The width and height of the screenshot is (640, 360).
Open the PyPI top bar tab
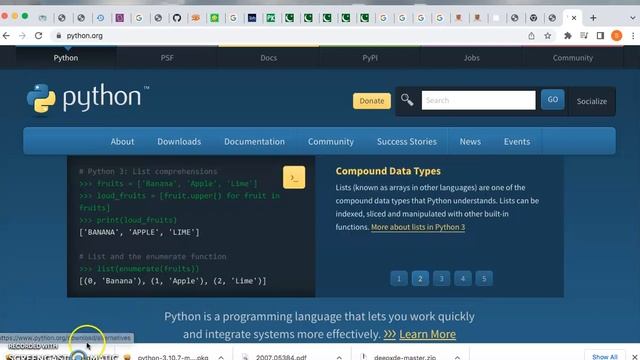(370, 58)
